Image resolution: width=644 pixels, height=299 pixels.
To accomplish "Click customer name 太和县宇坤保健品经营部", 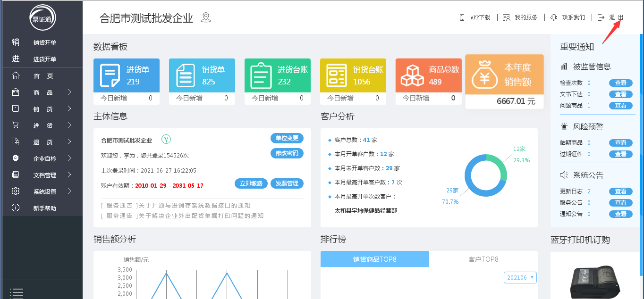I will click(x=366, y=211).
